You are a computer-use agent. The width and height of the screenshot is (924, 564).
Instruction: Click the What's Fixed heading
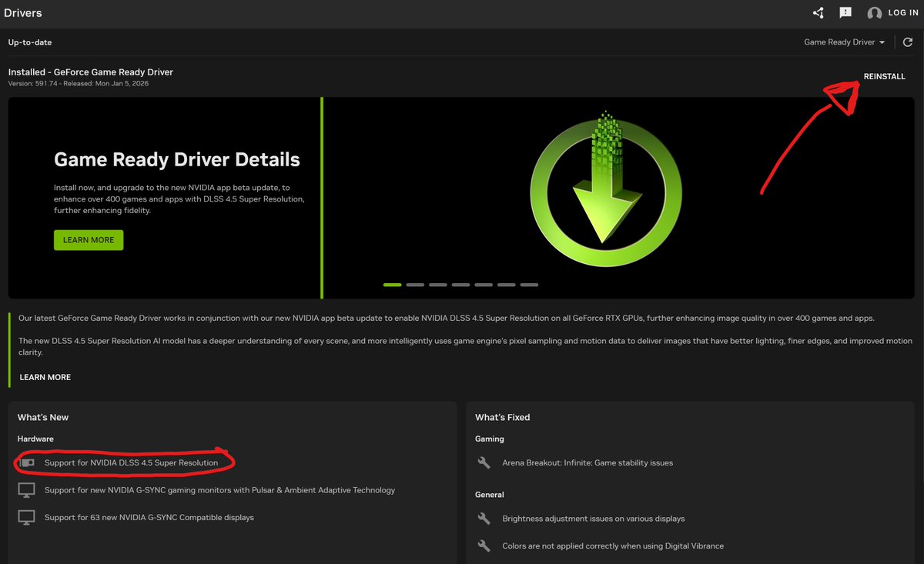click(502, 417)
